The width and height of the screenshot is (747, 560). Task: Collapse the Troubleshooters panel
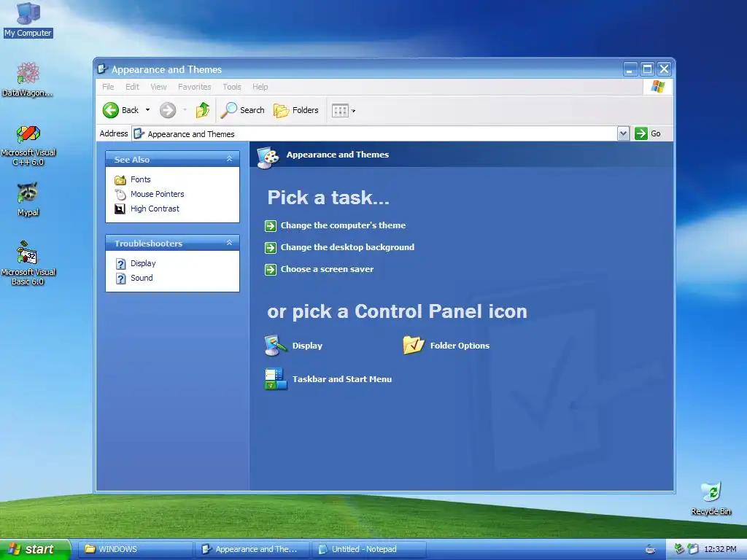tap(229, 243)
